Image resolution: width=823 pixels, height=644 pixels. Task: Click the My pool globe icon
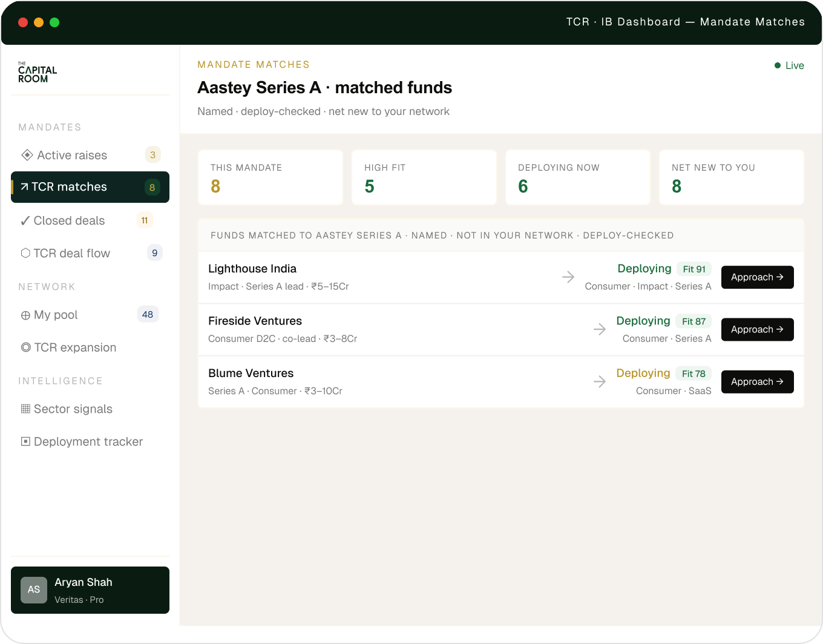[25, 315]
